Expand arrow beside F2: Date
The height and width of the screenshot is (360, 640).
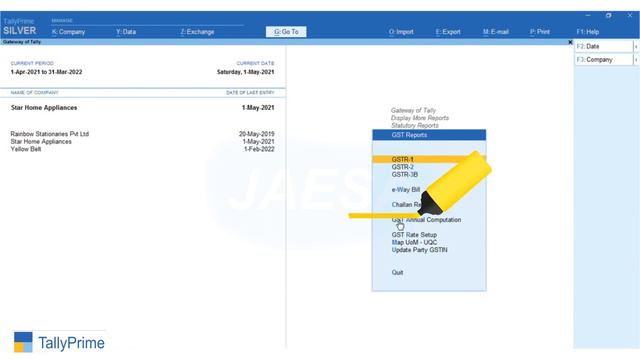tap(636, 47)
